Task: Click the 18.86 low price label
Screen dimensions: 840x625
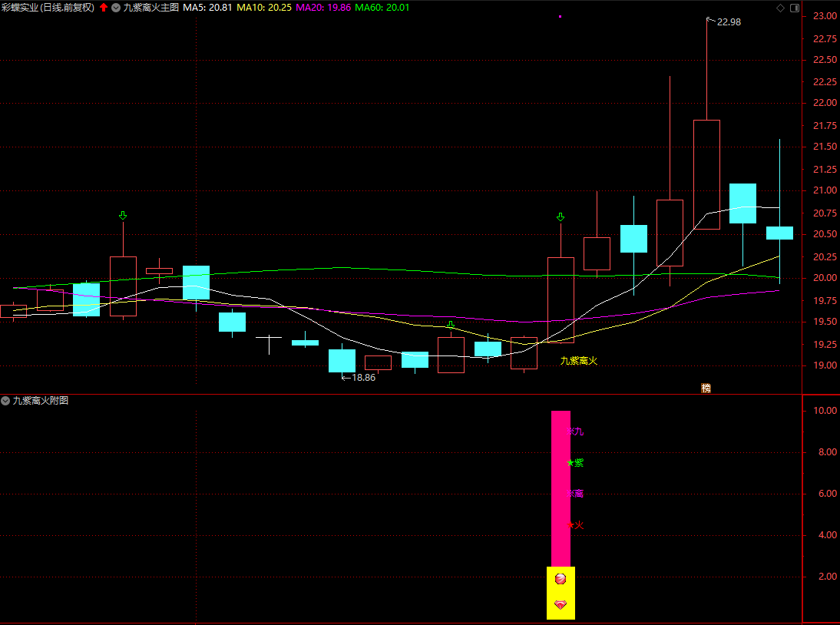Action: [x=363, y=378]
